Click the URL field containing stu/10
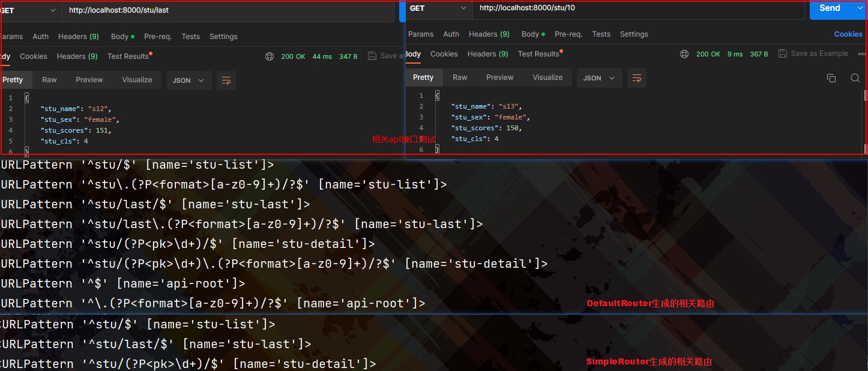 638,8
